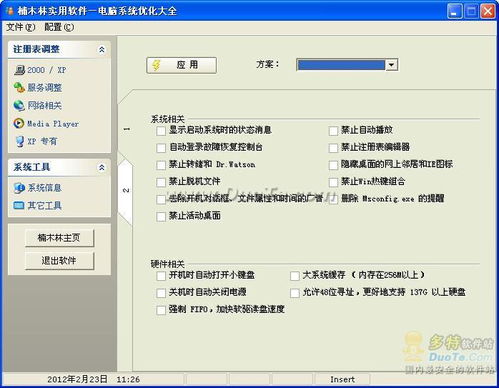
Task: Click the XP 专有 icon
Action: point(20,141)
